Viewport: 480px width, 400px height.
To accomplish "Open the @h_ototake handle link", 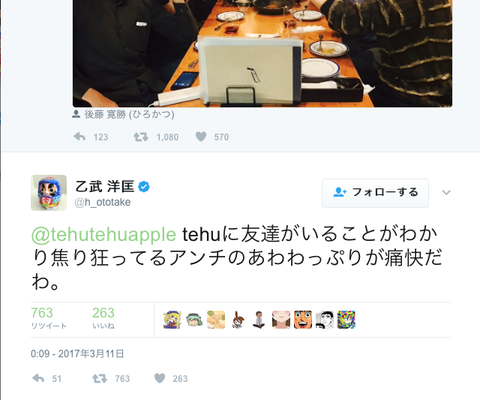I will pyautogui.click(x=103, y=202).
